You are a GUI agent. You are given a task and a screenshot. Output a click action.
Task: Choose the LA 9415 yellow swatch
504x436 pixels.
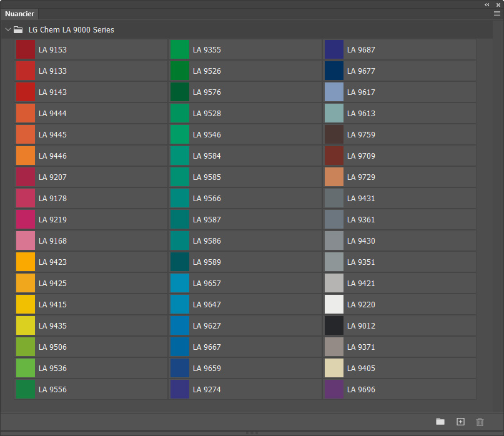tap(26, 304)
